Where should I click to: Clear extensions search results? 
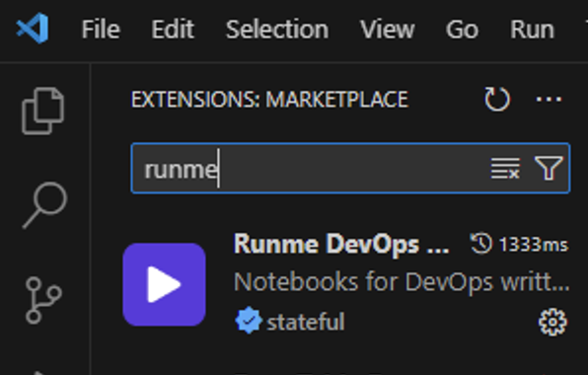tap(505, 168)
